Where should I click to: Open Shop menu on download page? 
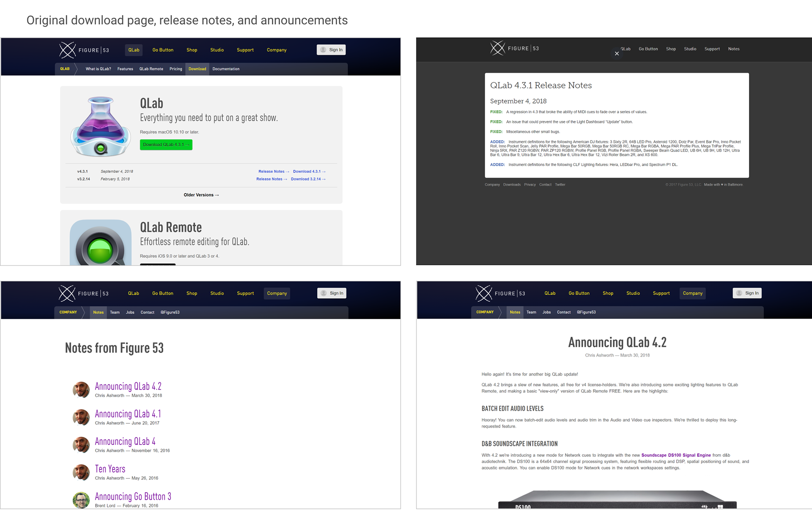[192, 50]
